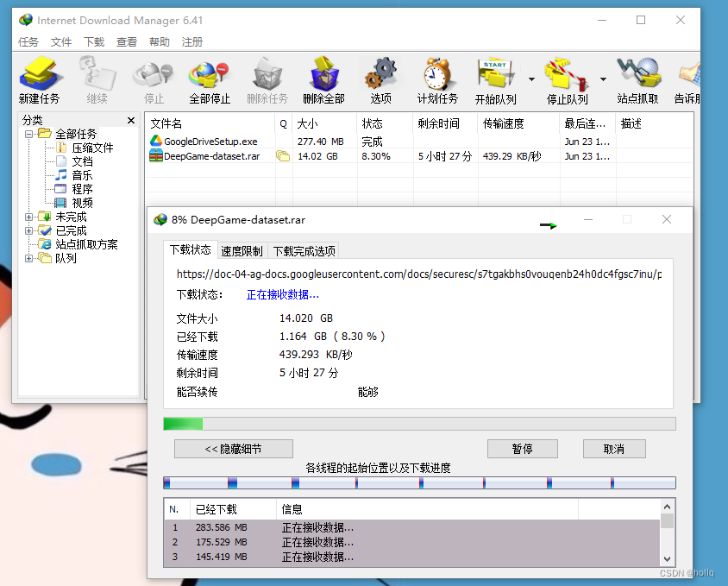Sort by 文件名 column header
The image size is (728, 586).
click(x=210, y=123)
